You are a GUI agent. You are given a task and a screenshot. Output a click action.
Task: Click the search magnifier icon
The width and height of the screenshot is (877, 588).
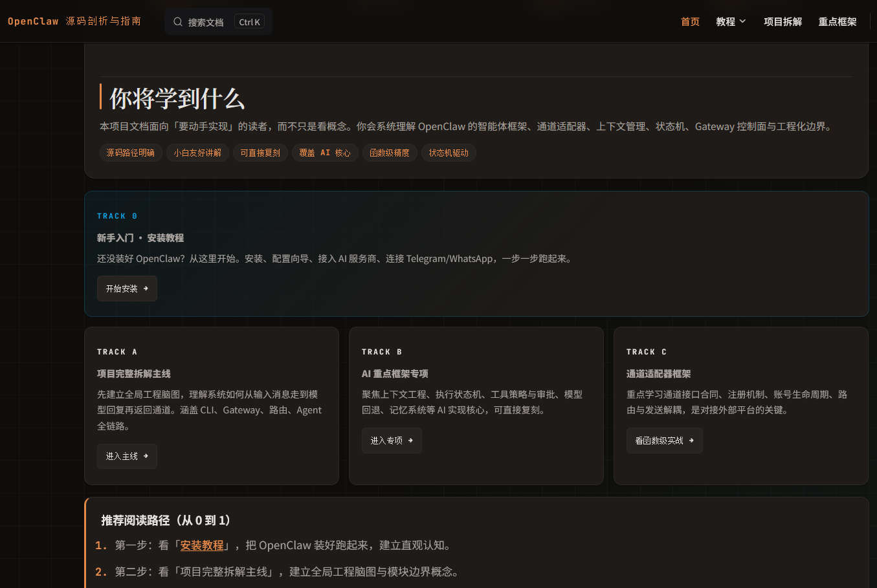177,22
